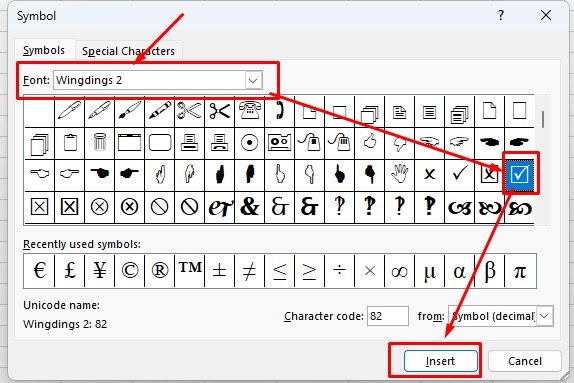574x383 pixels.
Task: Click the symbol grid vertical scrollbar thumb
Action: click(x=543, y=119)
